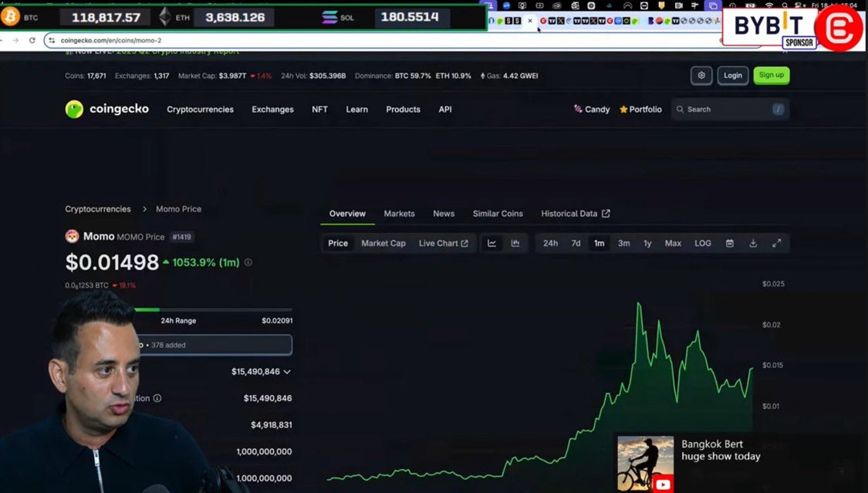This screenshot has width=868, height=493.
Task: Click Cryptocurrencies breadcrumb link
Action: coord(98,209)
